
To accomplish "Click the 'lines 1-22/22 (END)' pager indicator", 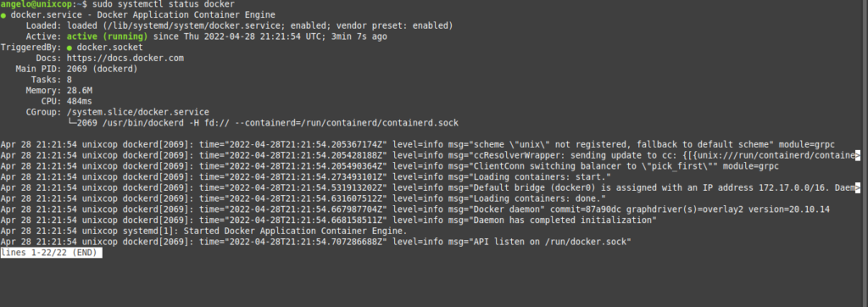I will coord(51,253).
